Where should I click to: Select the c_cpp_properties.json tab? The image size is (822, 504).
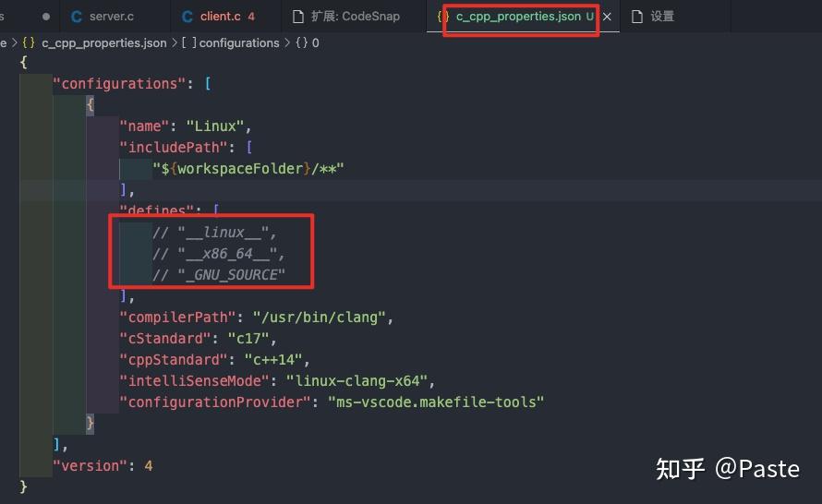[x=518, y=17]
